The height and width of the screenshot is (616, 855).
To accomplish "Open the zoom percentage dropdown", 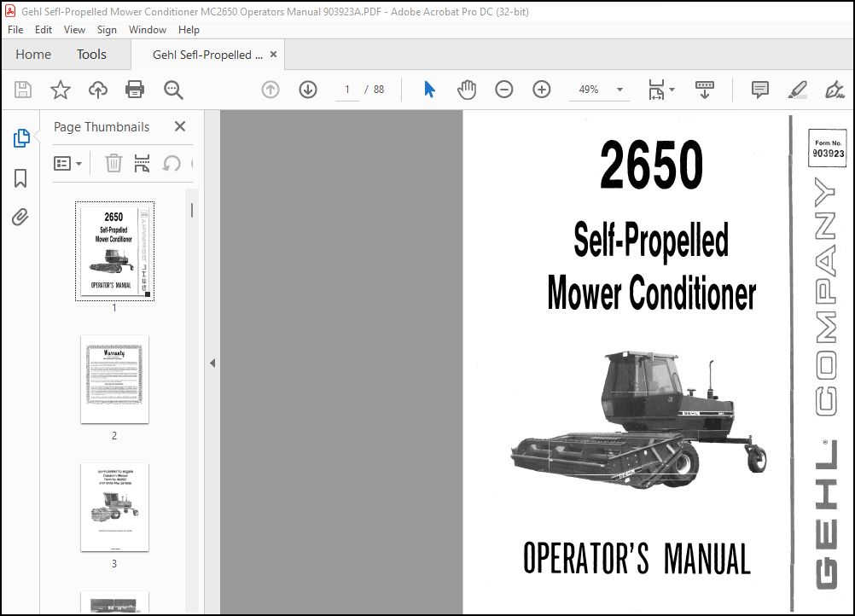I will (x=619, y=90).
